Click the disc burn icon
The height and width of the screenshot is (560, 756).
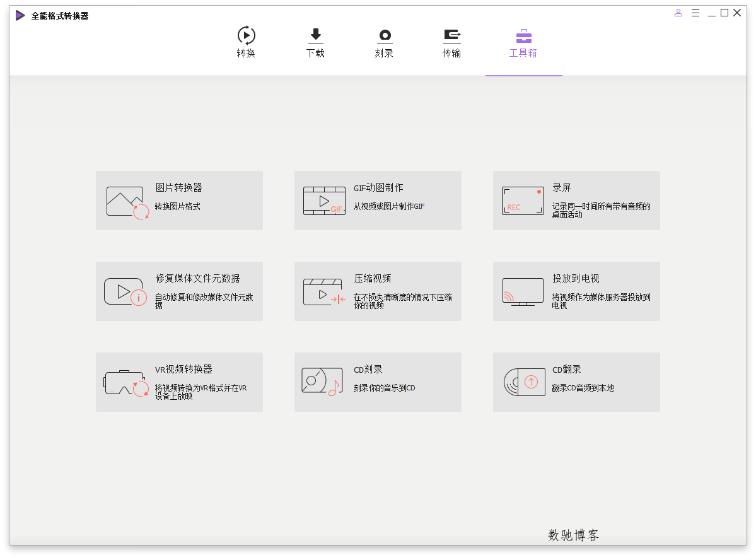click(385, 36)
